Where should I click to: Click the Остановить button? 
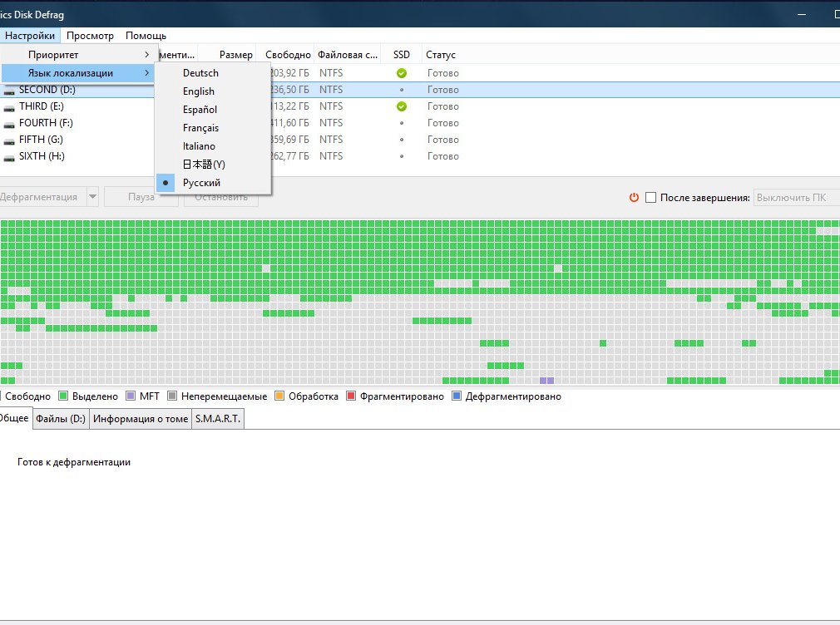click(220, 197)
